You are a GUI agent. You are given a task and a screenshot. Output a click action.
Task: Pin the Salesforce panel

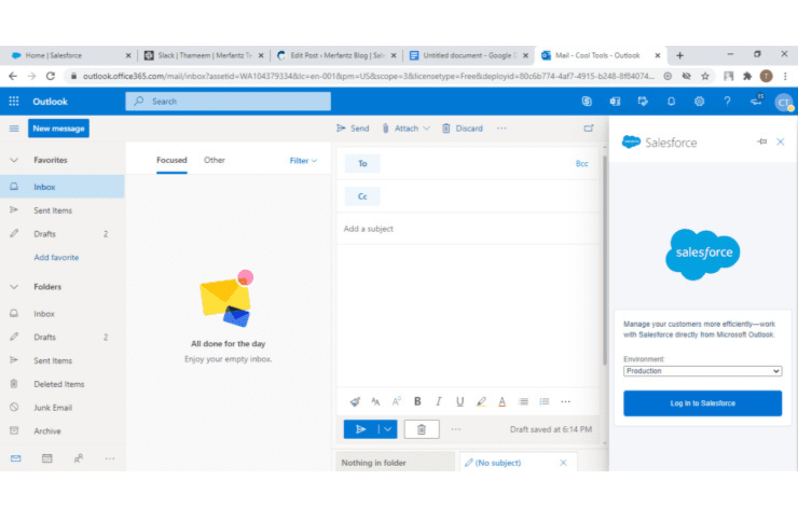(x=762, y=142)
